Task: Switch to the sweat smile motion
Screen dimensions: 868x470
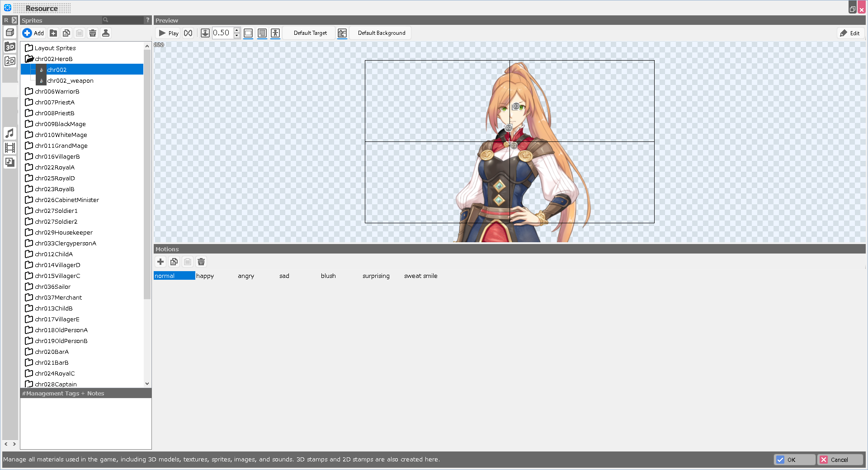Action: 420,276
